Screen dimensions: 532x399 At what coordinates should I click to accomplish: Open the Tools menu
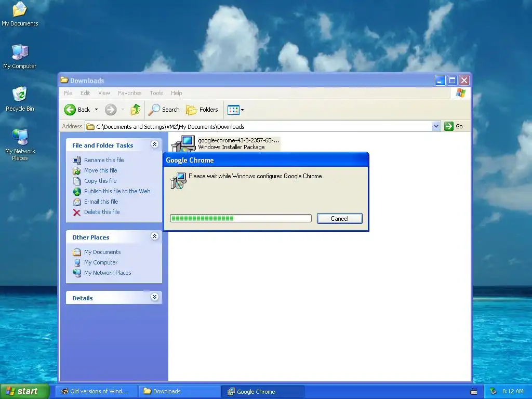(x=156, y=93)
